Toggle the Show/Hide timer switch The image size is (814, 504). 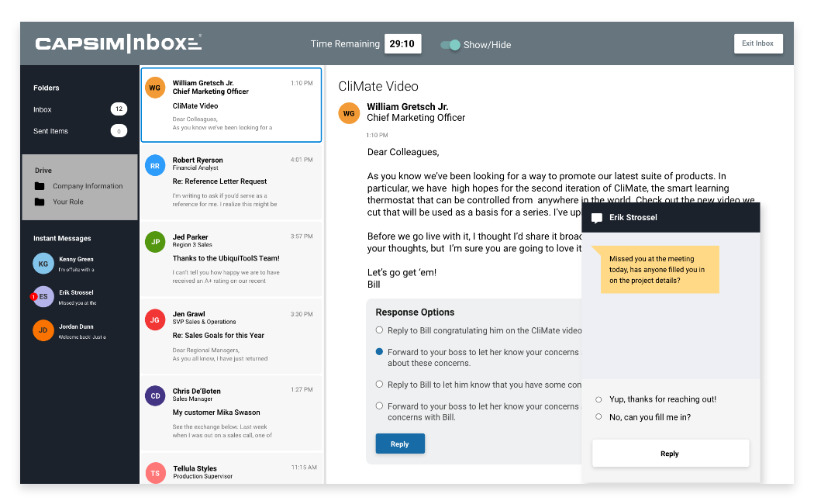click(x=450, y=45)
